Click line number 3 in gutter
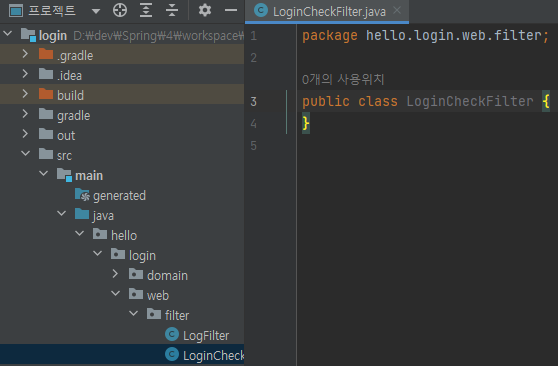The width and height of the screenshot is (558, 366). [x=253, y=102]
